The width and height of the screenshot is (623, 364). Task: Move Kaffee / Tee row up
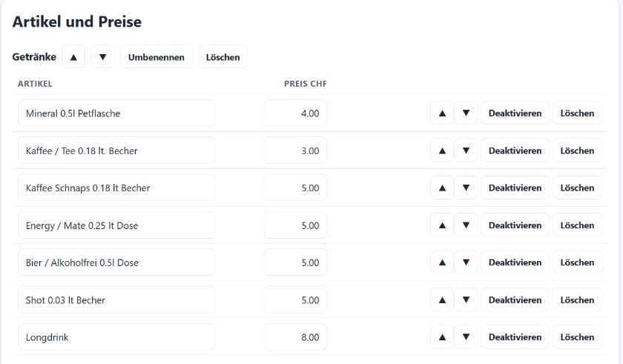click(442, 150)
